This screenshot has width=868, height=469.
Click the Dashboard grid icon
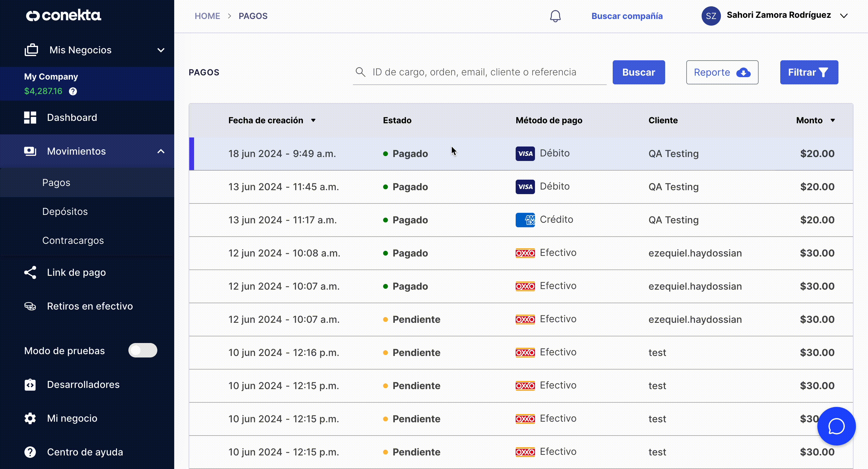click(x=30, y=118)
